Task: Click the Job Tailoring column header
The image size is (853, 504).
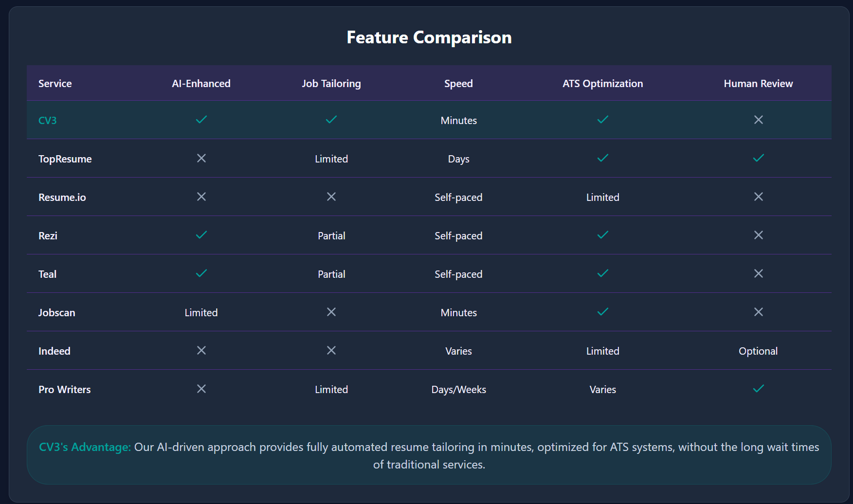Action: (331, 84)
